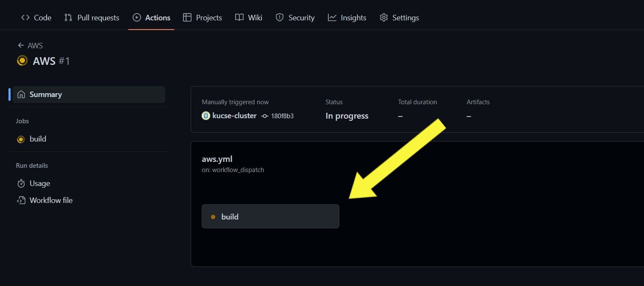Open repository Settings tab
The height and width of the screenshot is (286, 644).
[399, 17]
